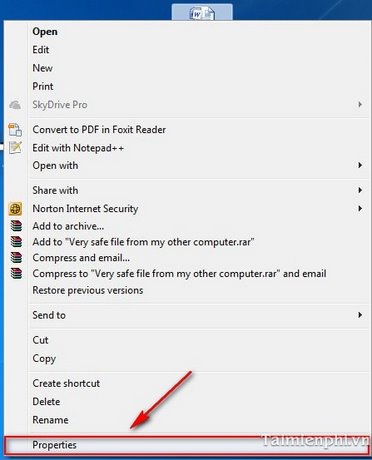Click the Norton Internet Security globe icon
Image resolution: width=372 pixels, height=460 pixels.
[x=15, y=209]
